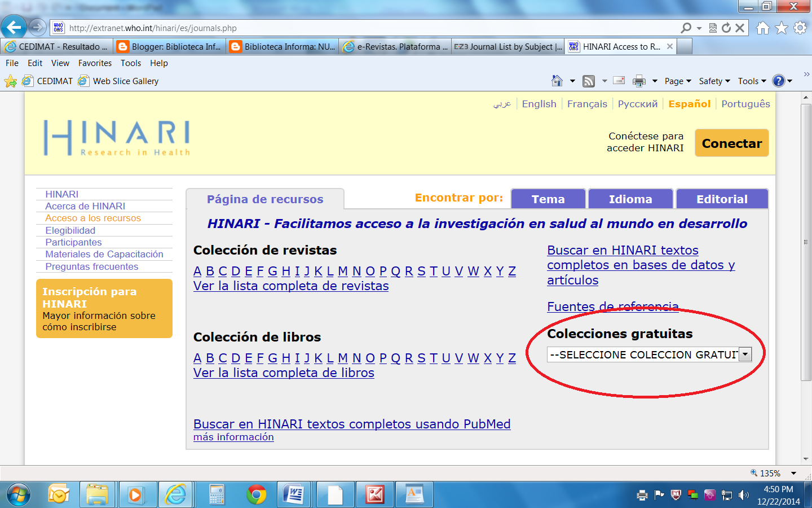Select letter M in Colección de revistas
812x508 pixels.
[x=343, y=271]
